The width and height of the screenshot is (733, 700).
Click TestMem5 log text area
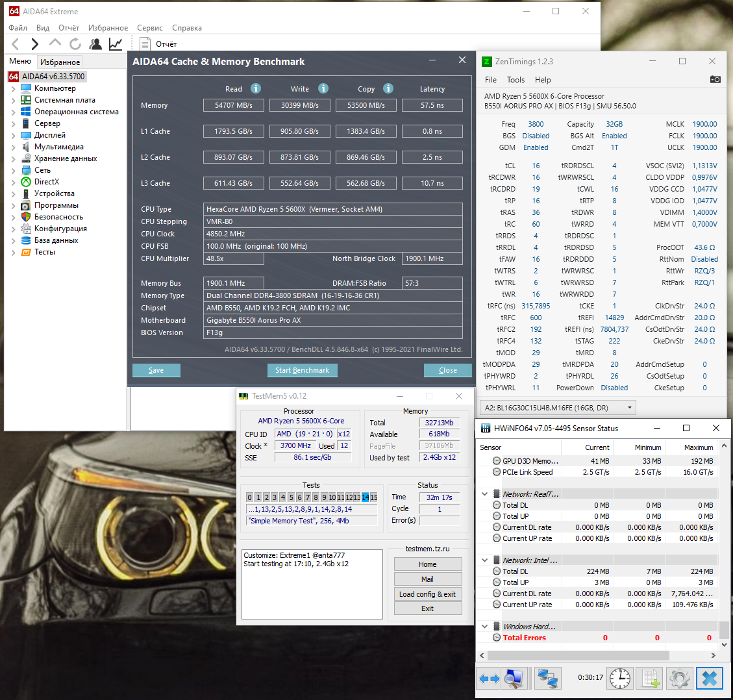[312, 584]
